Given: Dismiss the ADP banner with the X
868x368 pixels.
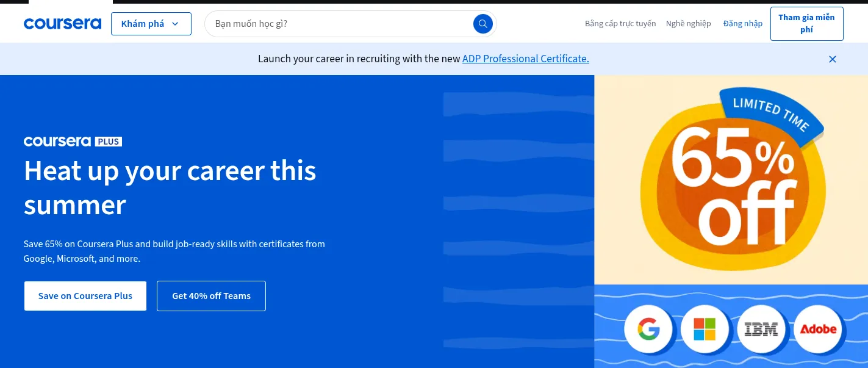Looking at the screenshot, I should tap(833, 59).
